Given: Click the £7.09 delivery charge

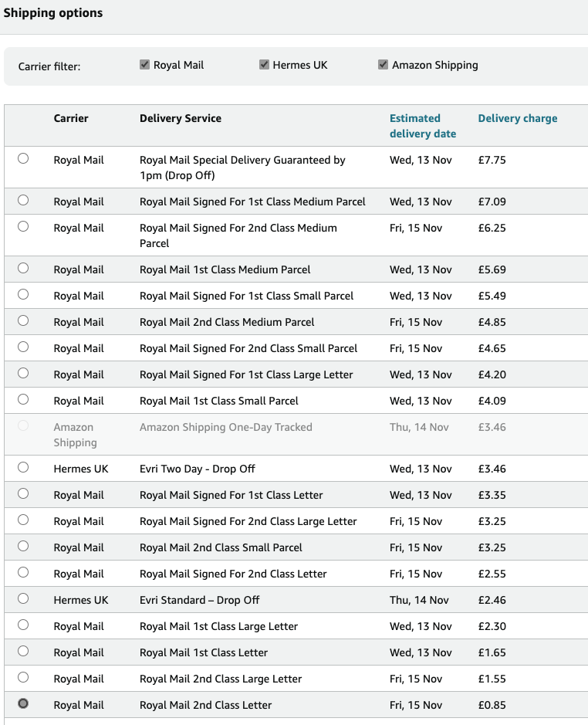Looking at the screenshot, I should [x=492, y=202].
